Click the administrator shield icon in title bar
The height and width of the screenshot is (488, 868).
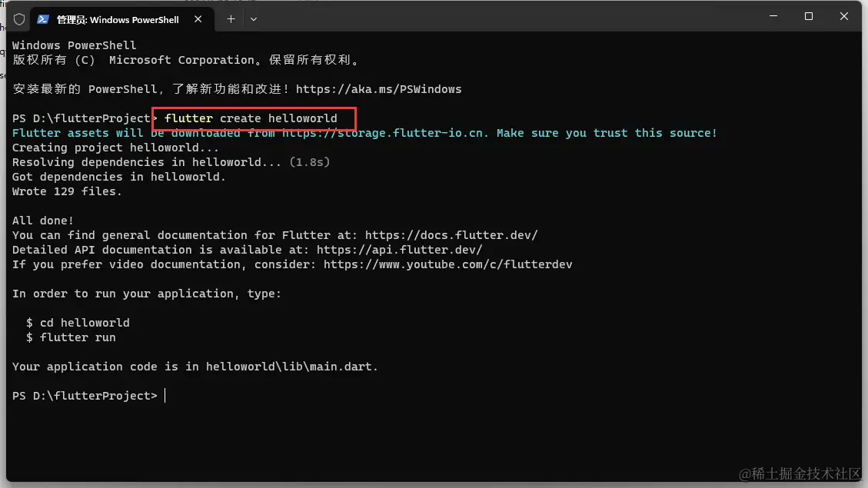tap(19, 19)
